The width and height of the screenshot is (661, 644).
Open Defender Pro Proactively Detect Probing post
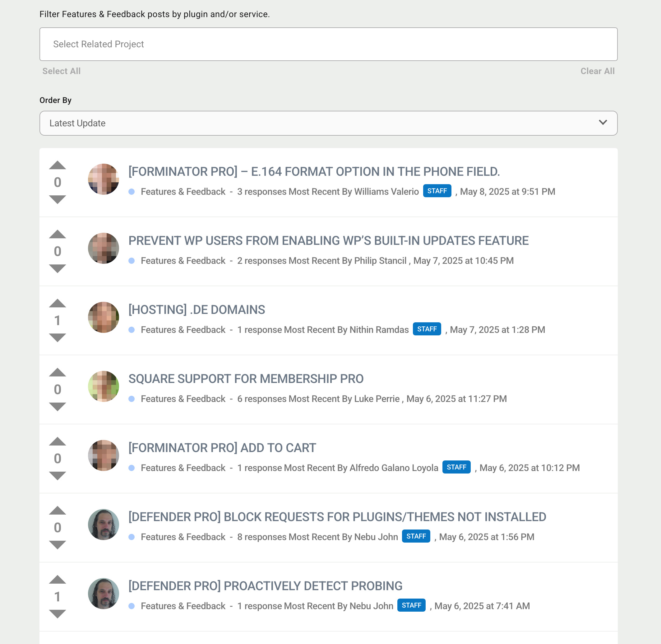tap(265, 586)
